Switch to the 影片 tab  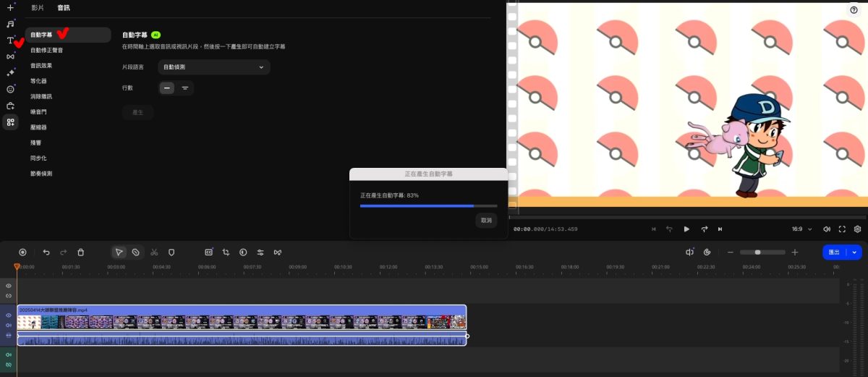tap(38, 8)
